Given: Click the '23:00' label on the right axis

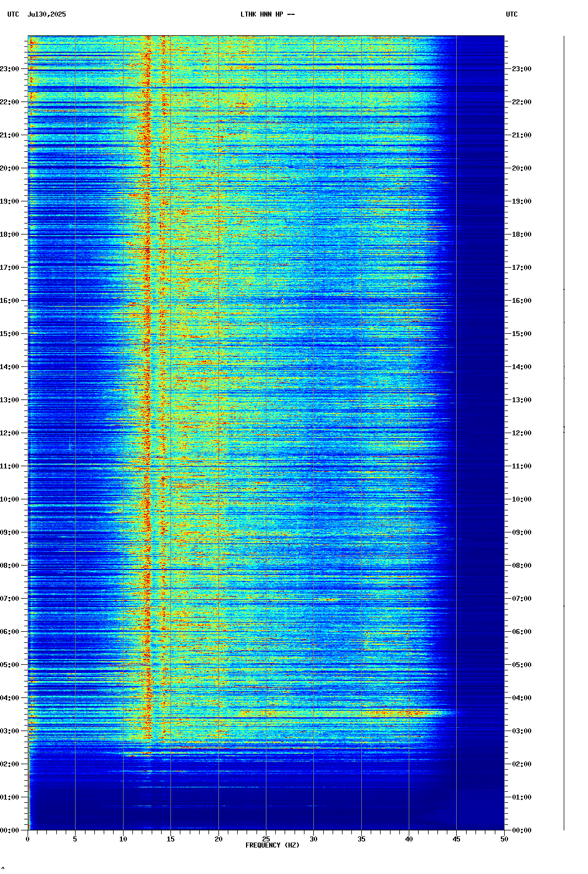Looking at the screenshot, I should pyautogui.click(x=522, y=69).
